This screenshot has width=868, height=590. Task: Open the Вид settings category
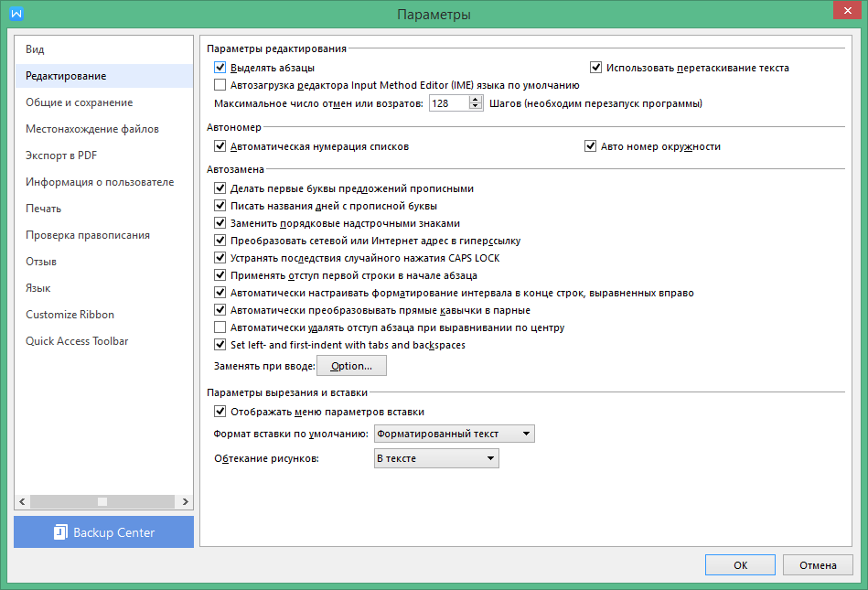(103, 49)
